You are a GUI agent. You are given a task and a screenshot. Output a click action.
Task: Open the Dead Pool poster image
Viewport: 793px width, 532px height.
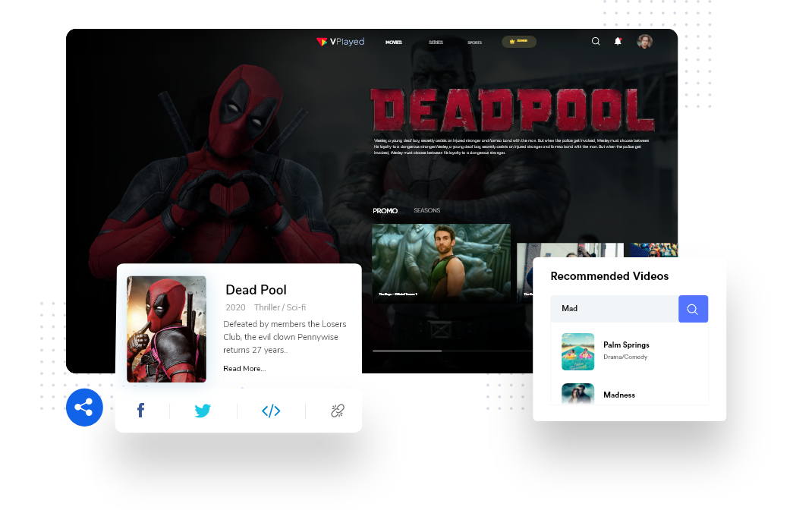point(166,329)
